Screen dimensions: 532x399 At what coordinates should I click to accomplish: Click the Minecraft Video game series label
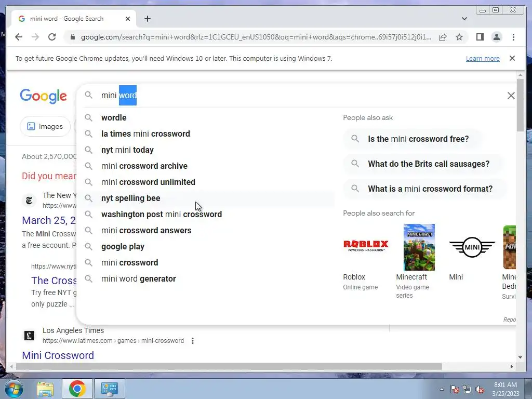(x=413, y=291)
